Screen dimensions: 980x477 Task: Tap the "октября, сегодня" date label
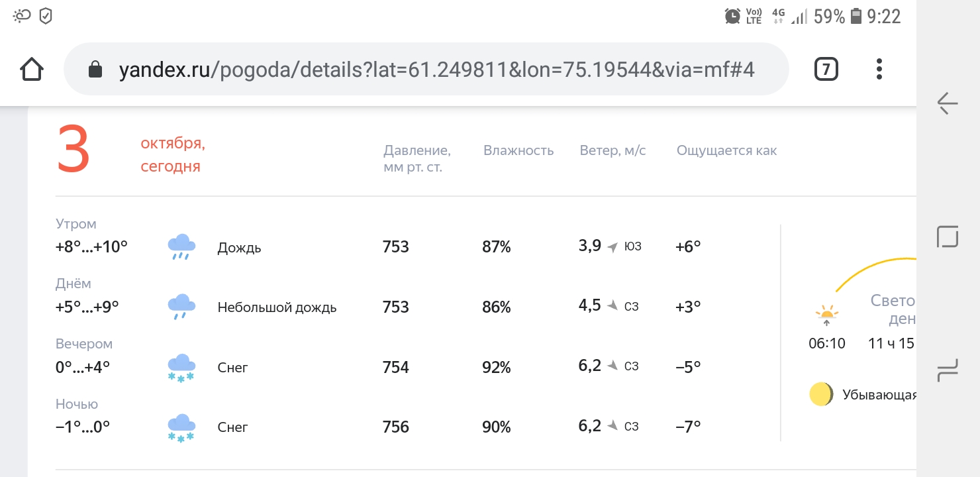click(x=172, y=154)
